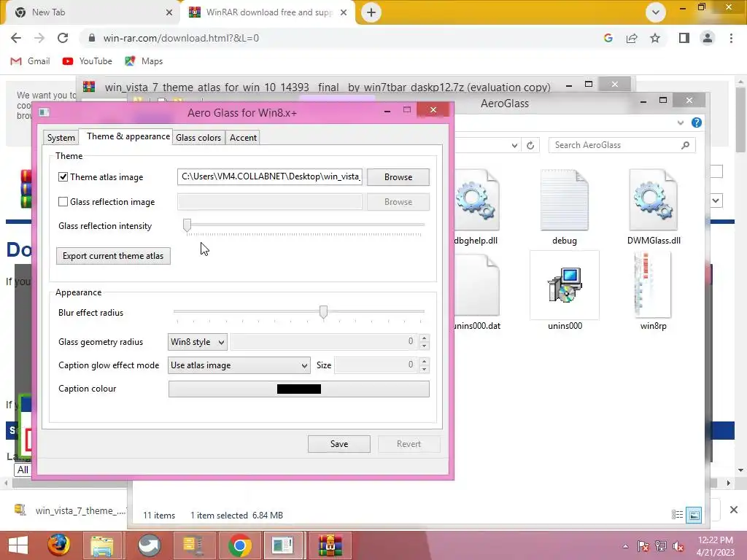The height and width of the screenshot is (560, 747).
Task: Open Explorer help question mark icon
Action: (x=697, y=122)
